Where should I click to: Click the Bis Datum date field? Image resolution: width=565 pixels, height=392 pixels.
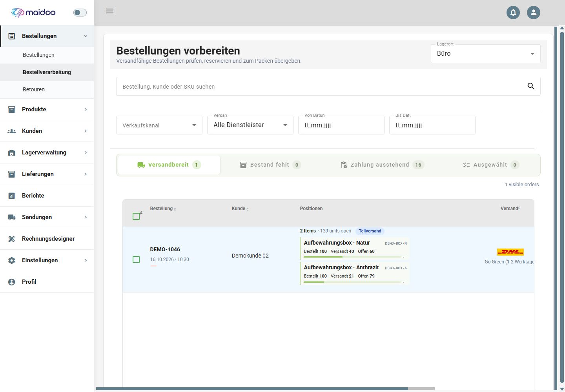click(432, 125)
